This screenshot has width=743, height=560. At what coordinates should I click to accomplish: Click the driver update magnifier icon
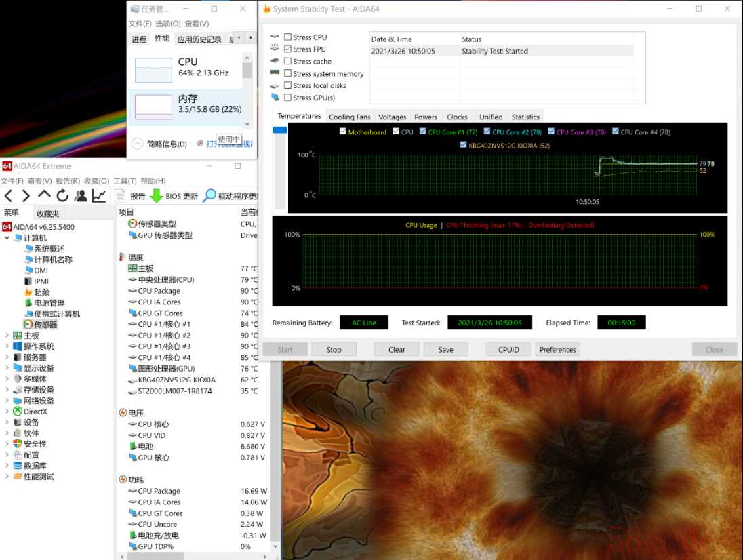(x=209, y=196)
